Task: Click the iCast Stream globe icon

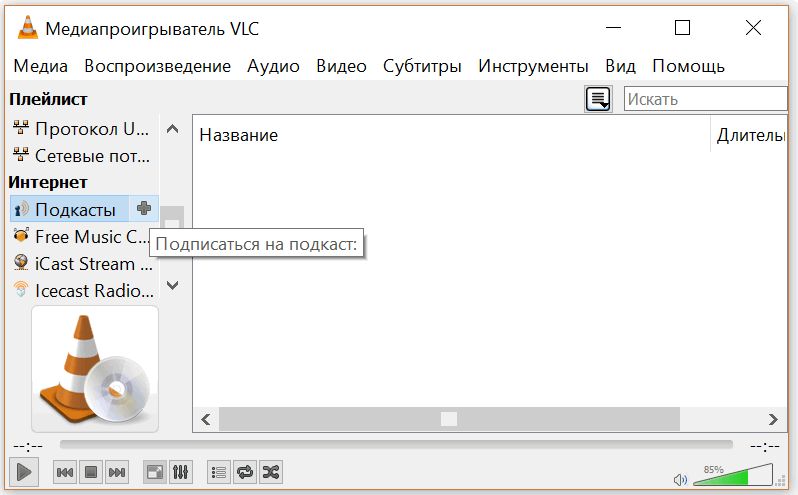Action: coord(21,263)
